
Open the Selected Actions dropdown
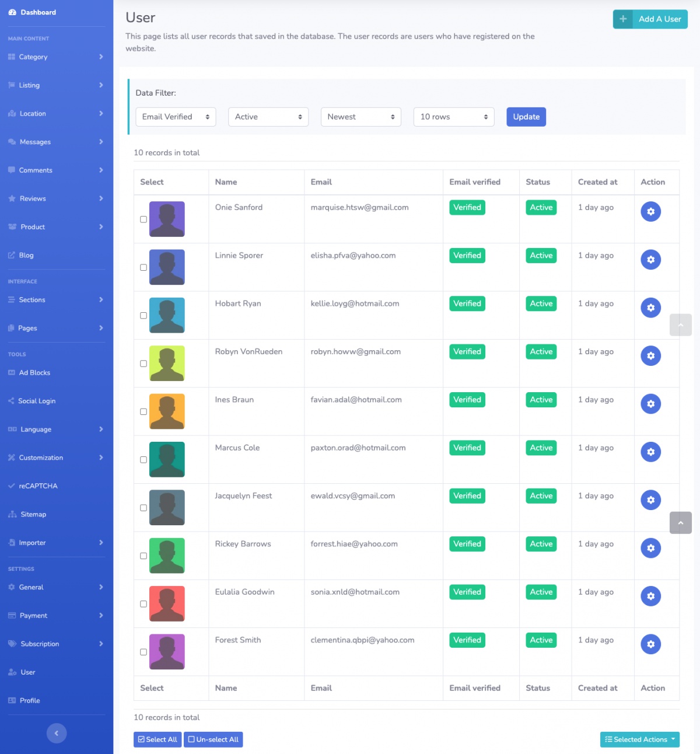pyautogui.click(x=639, y=739)
